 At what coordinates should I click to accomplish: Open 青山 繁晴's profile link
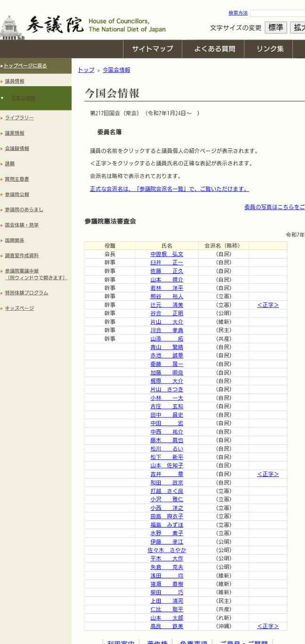(166, 347)
